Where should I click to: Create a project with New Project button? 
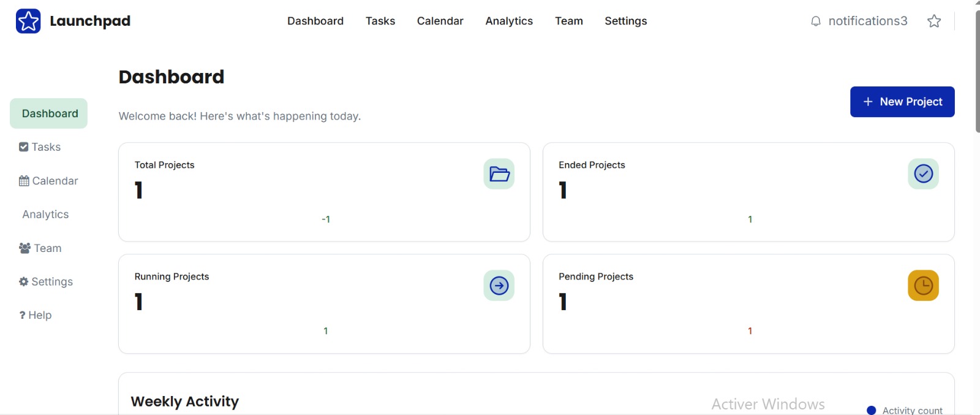pos(902,102)
